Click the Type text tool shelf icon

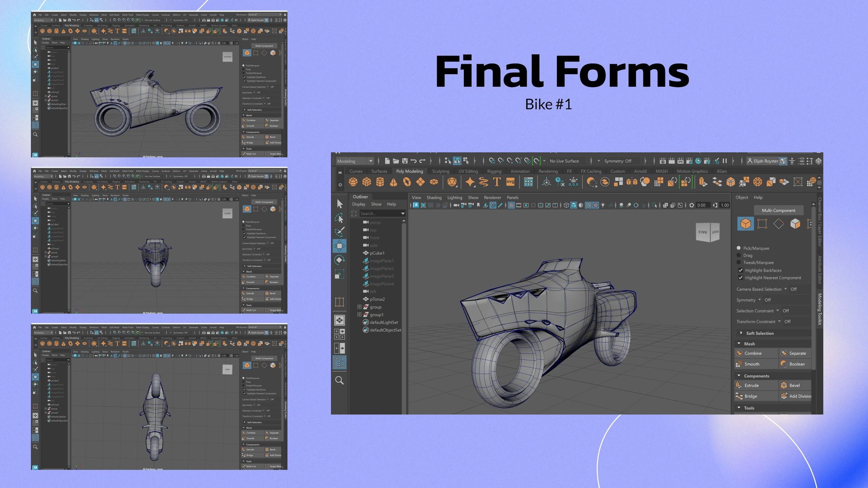point(497,182)
